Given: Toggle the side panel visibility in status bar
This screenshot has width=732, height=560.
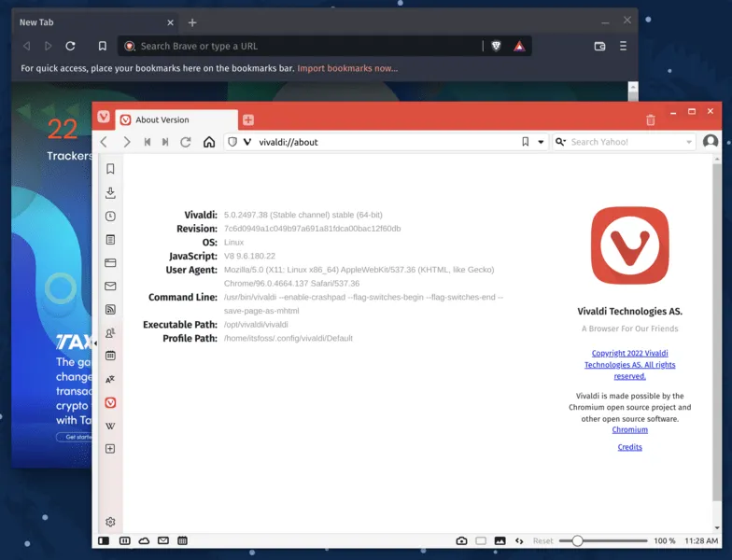Looking at the screenshot, I should point(104,540).
